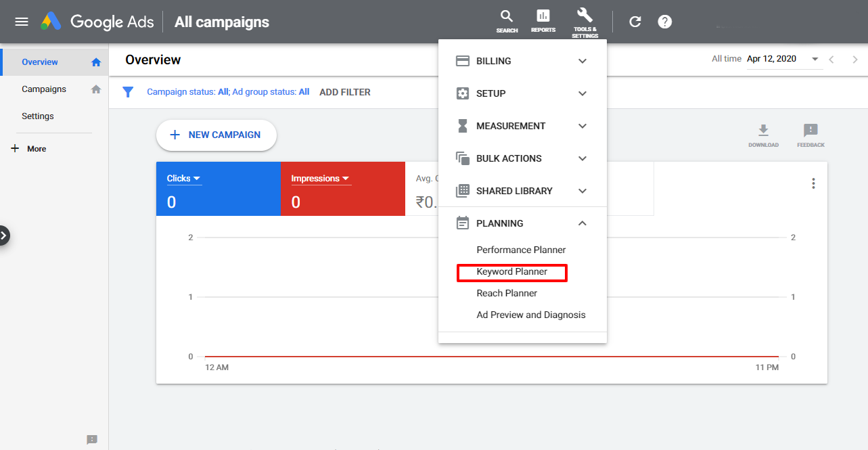The width and height of the screenshot is (868, 450).
Task: Click the Download icon above the chart
Action: pyautogui.click(x=763, y=130)
